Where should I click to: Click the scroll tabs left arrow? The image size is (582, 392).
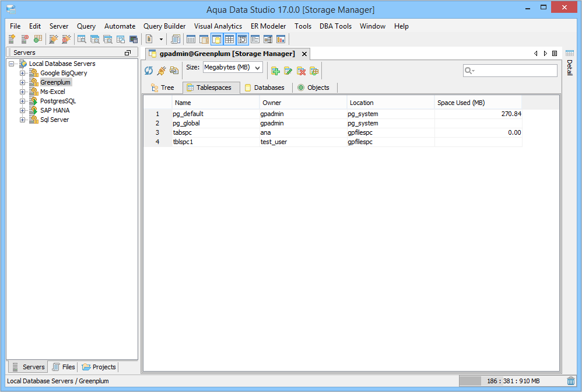point(536,54)
